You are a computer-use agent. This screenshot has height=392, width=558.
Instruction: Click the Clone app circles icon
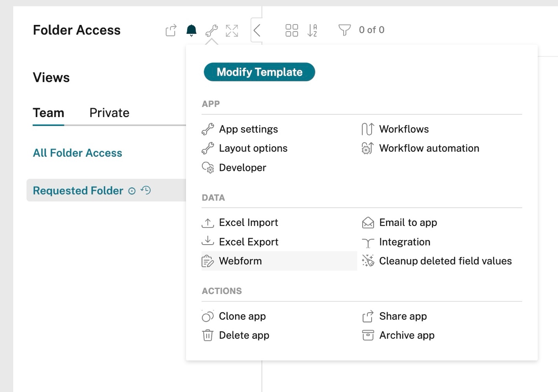tap(208, 316)
